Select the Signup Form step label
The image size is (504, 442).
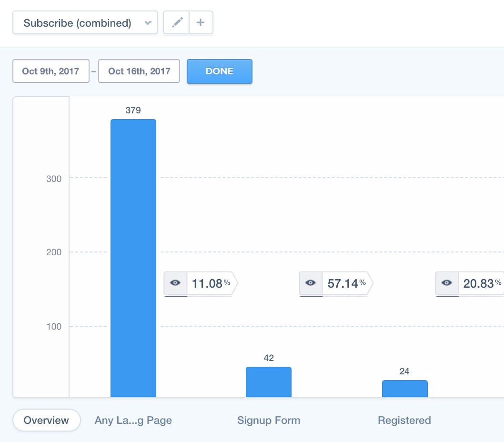[x=269, y=420]
